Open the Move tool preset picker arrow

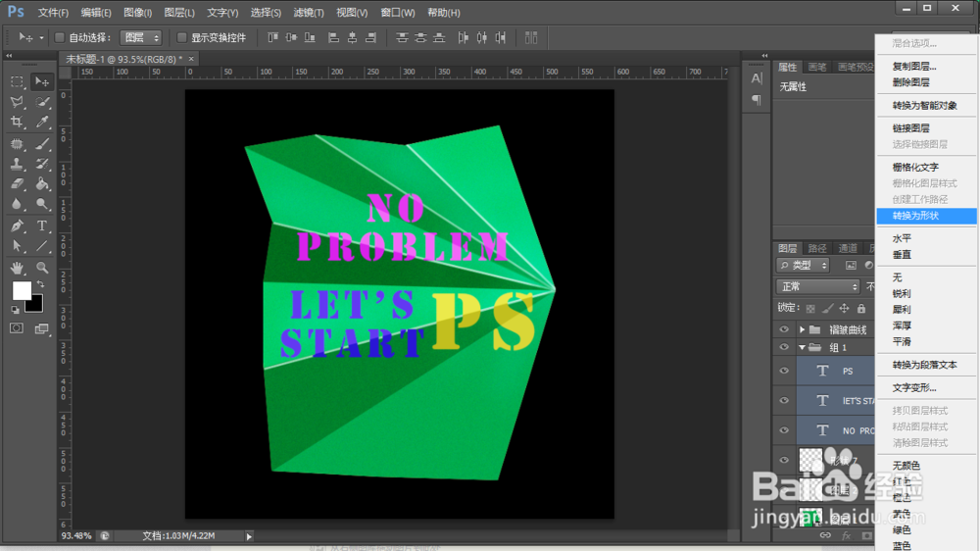(41, 38)
